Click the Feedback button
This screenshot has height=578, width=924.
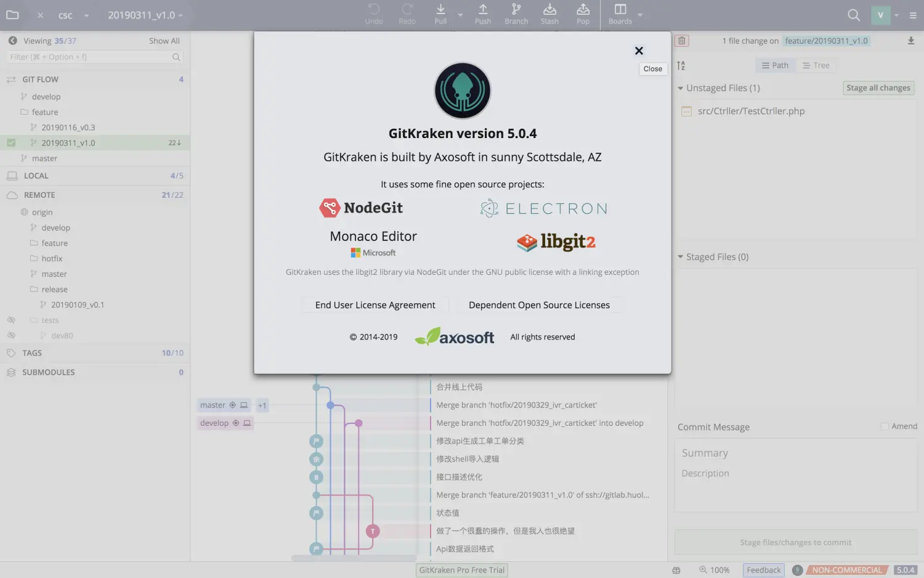764,571
